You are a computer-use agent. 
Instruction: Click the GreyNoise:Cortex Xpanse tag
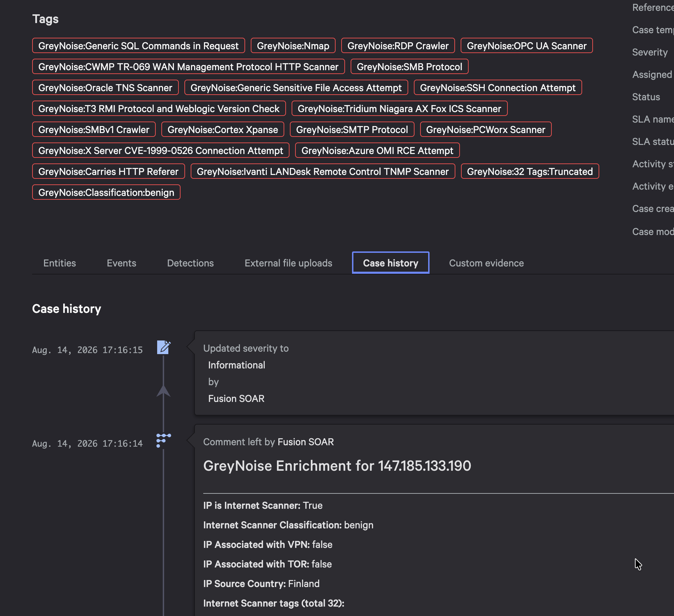(x=223, y=130)
